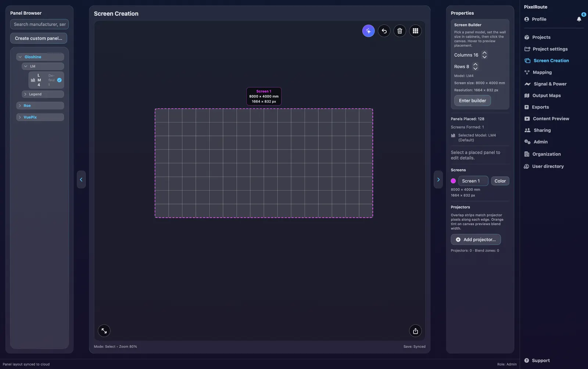Image resolution: width=588 pixels, height=369 pixels.
Task: Select Screen Creation in the sidebar
Action: point(546,61)
